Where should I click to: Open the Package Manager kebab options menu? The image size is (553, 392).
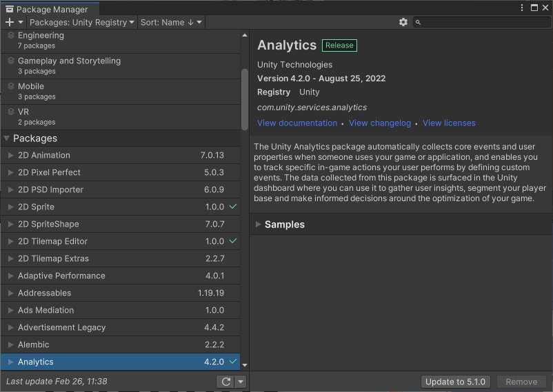click(522, 8)
